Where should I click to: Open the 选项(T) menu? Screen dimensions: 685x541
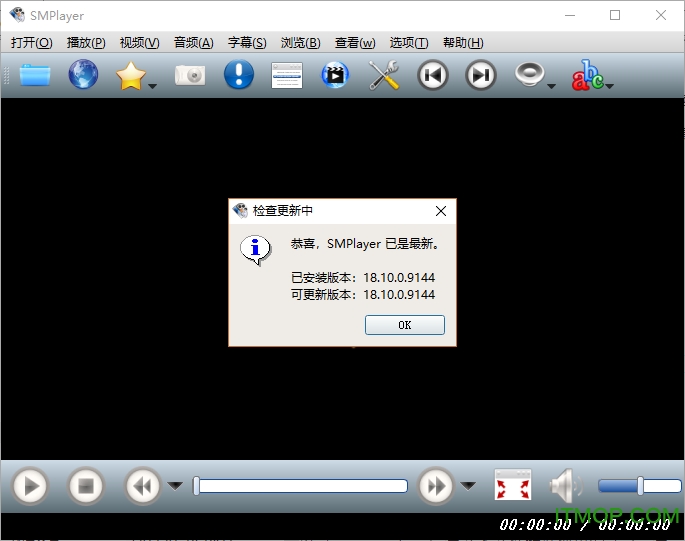tap(409, 43)
